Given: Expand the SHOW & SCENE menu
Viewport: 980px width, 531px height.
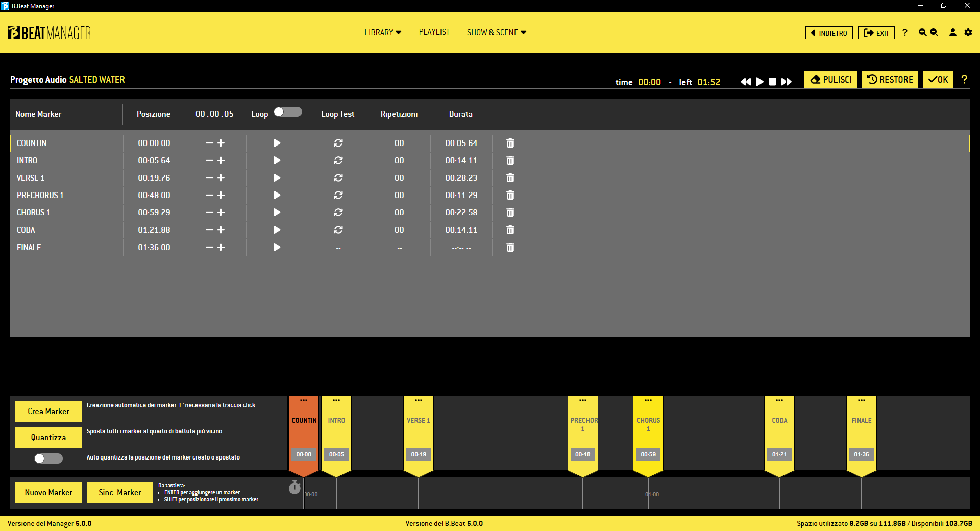Looking at the screenshot, I should (496, 33).
